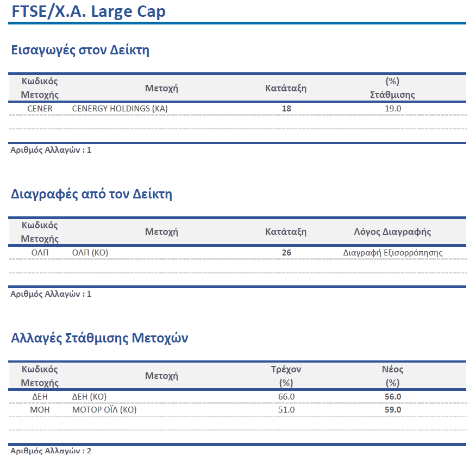Select the 'ΔΕΗ (ΚΟ)' stock name
The image size is (476, 455).
click(x=89, y=396)
